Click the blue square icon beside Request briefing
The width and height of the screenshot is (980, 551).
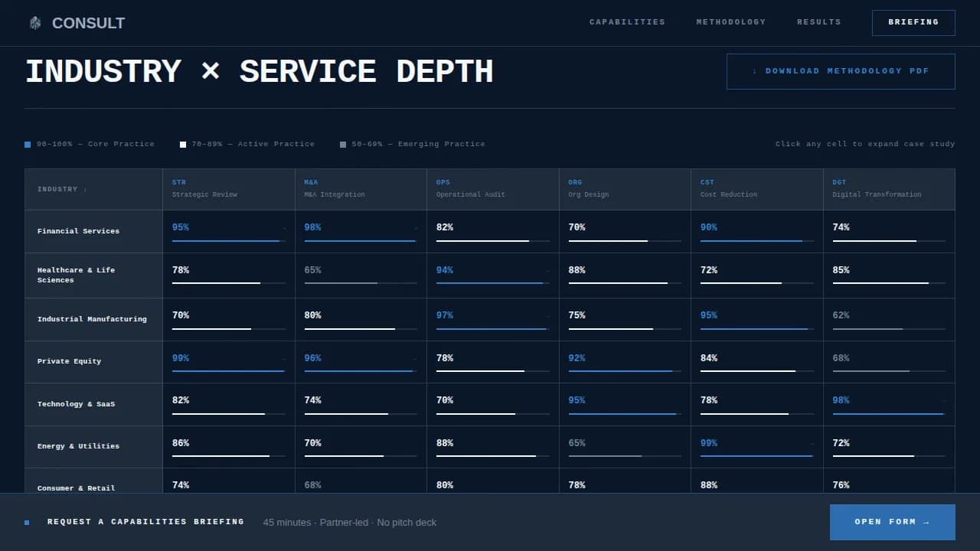click(x=27, y=523)
